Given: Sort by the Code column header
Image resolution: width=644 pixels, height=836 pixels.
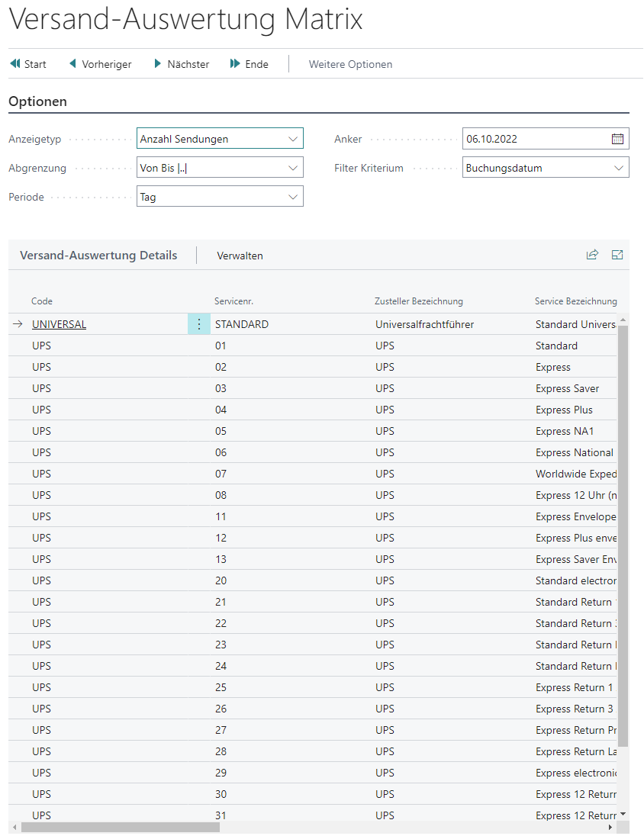Looking at the screenshot, I should (x=42, y=301).
